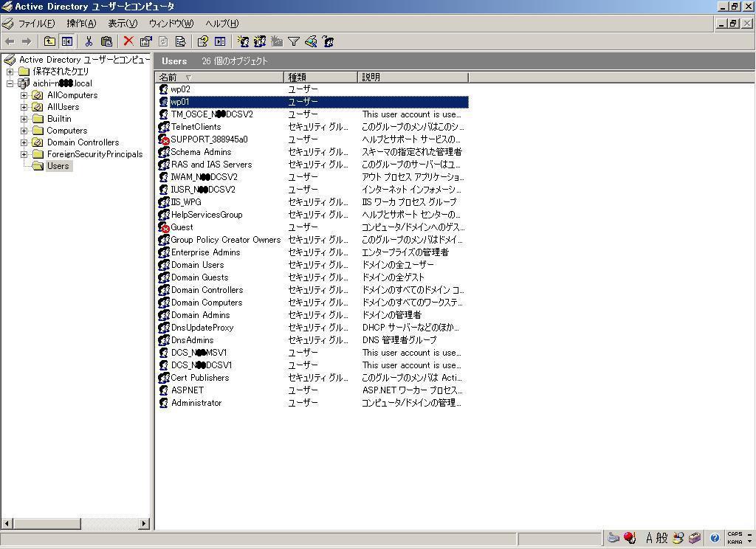Screen dimensions: 756x549
Task: Open filter options with the funnel icon
Action: (x=294, y=42)
